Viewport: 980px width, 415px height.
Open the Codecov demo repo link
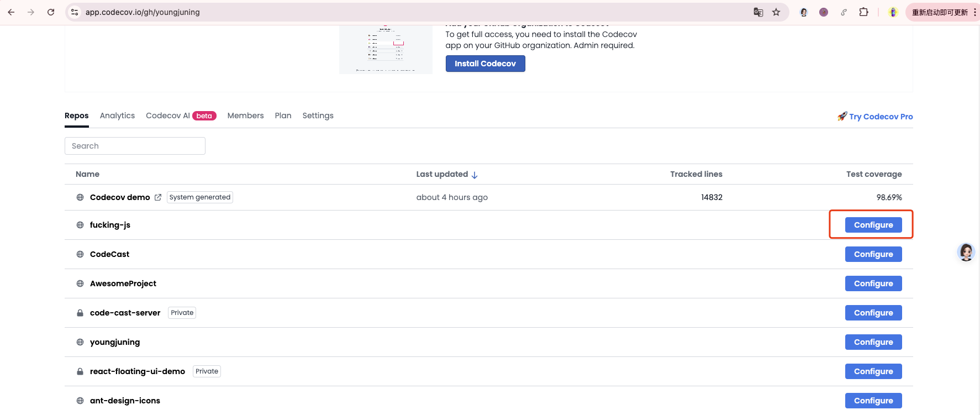coord(120,197)
